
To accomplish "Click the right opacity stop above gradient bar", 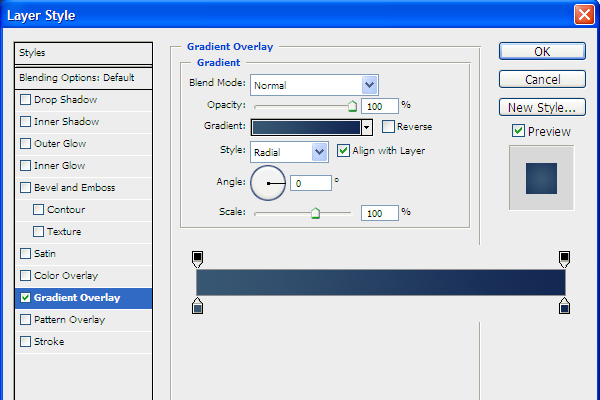I will 565,259.
